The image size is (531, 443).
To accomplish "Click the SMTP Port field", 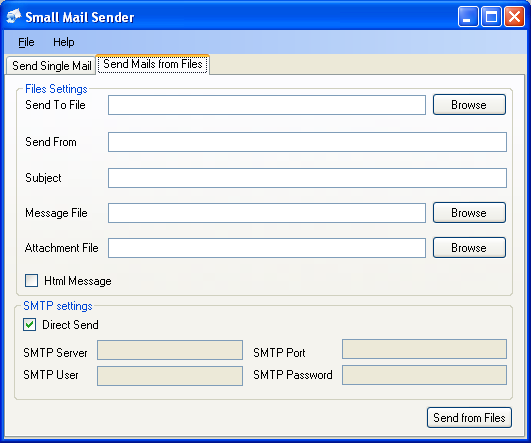I will click(424, 349).
